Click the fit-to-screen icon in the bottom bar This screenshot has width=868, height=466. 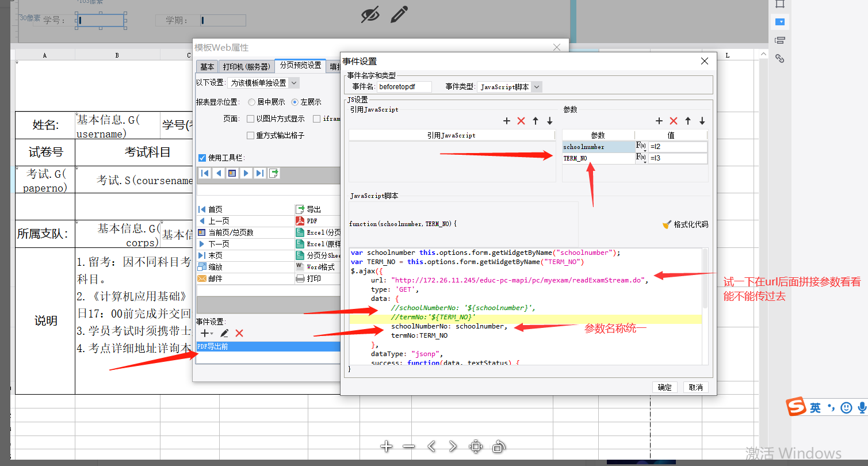(x=476, y=446)
